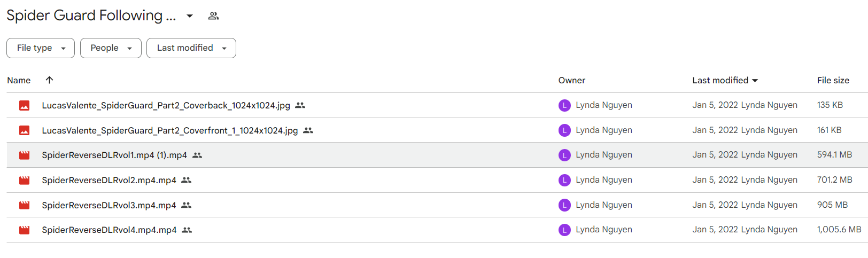
Task: Click the Owner column header
Action: click(572, 80)
